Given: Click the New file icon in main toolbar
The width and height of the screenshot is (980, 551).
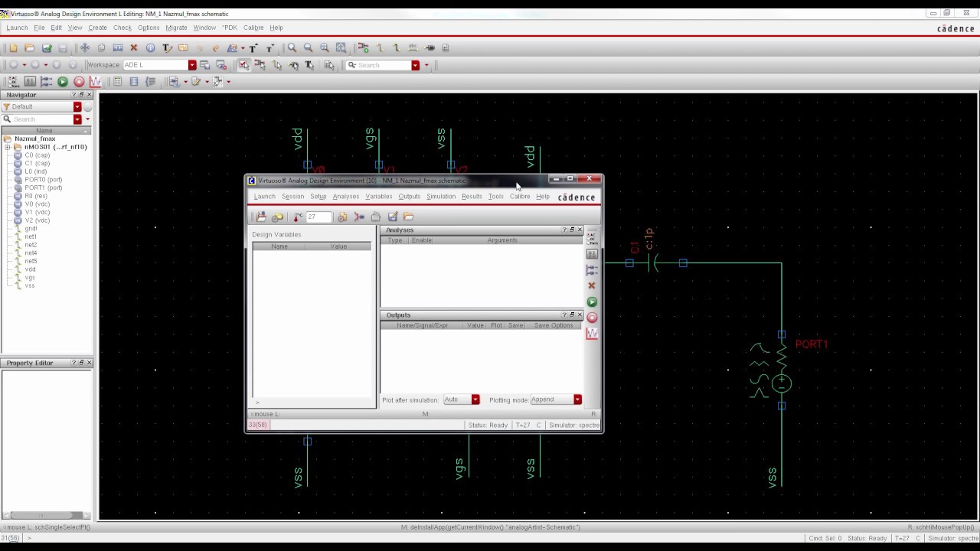Looking at the screenshot, I should (13, 47).
